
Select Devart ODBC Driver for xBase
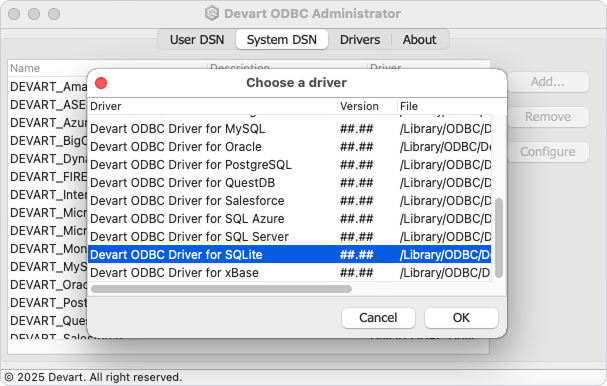(x=289, y=273)
